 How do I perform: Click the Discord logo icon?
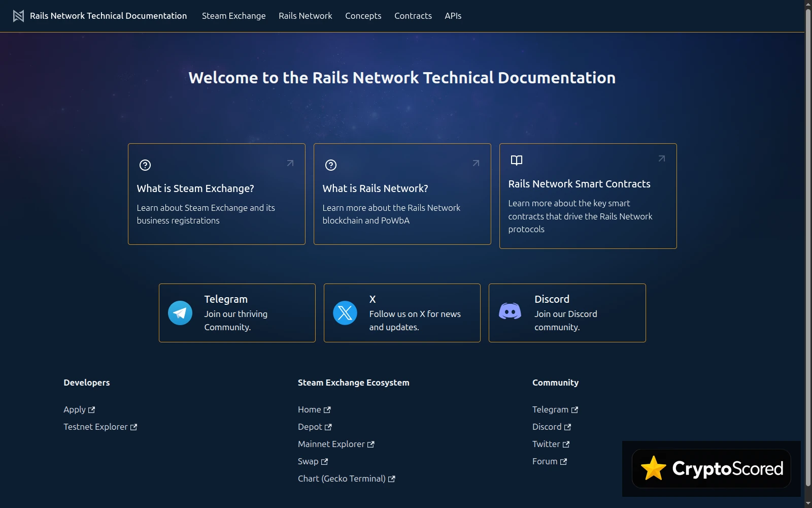[x=510, y=311]
